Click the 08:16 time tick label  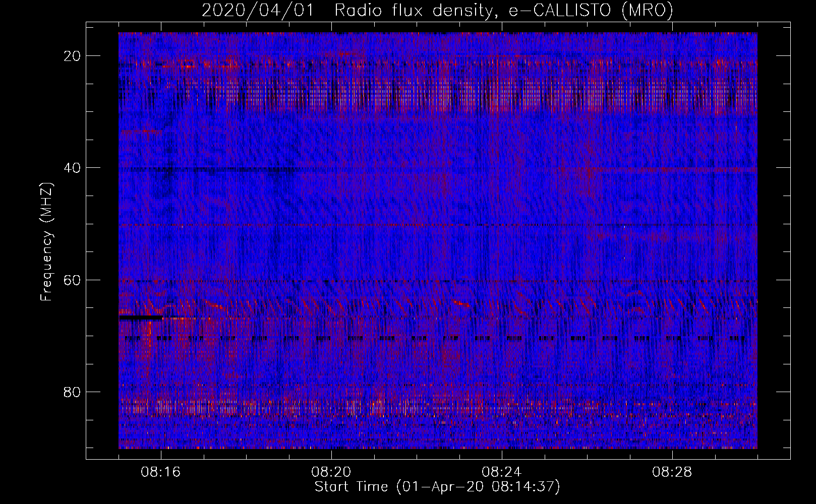coord(161,472)
